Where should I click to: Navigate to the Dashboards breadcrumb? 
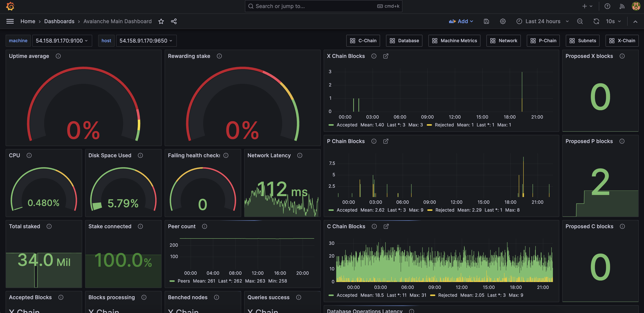coord(59,21)
